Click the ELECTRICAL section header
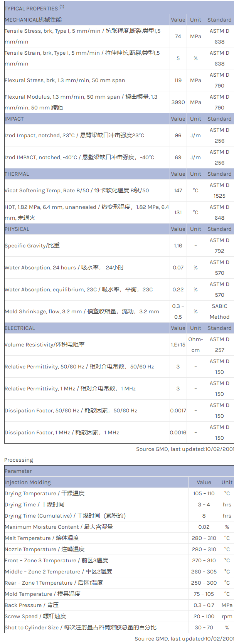234x644 pixels. [20, 328]
